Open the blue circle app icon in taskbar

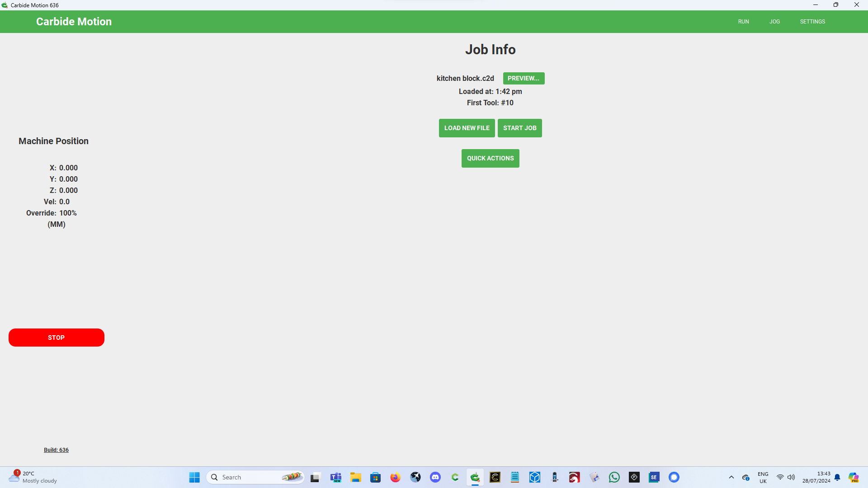[674, 477]
